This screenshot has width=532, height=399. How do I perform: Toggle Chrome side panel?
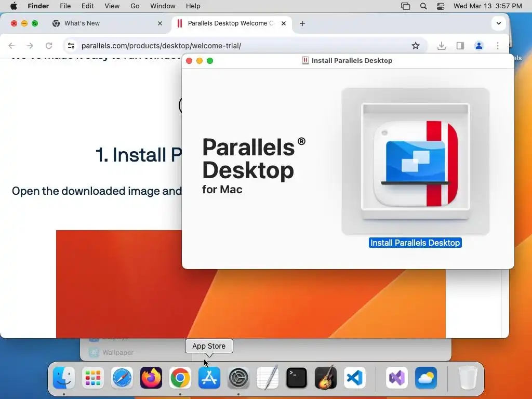(460, 46)
